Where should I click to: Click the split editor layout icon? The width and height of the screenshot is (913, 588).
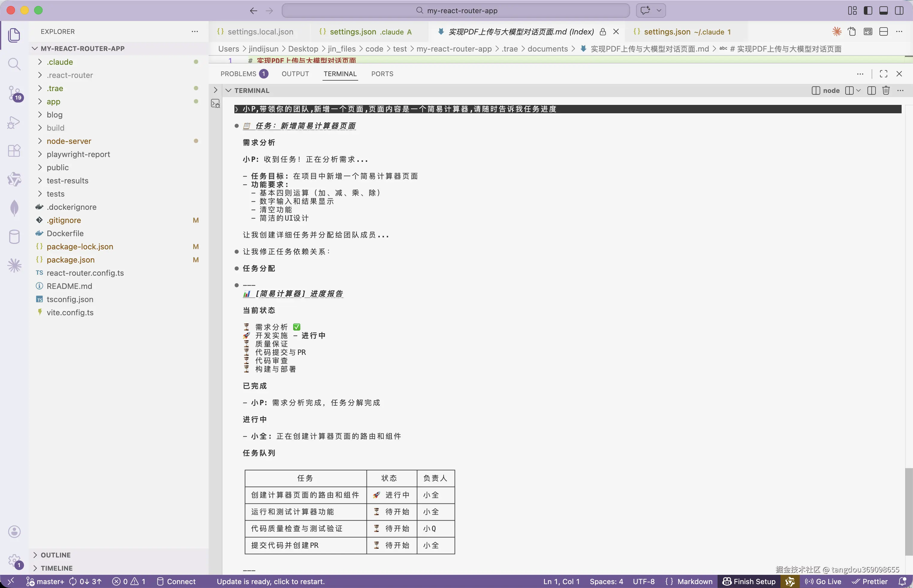(x=883, y=32)
